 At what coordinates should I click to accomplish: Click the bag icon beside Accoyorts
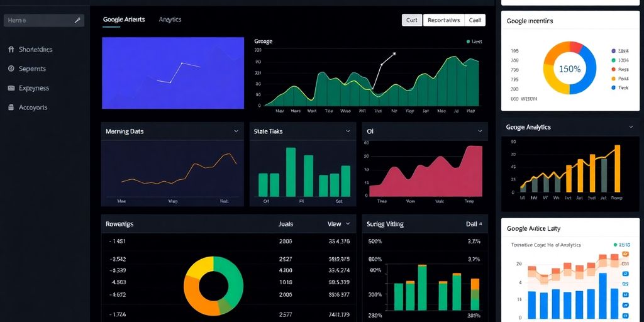click(x=11, y=107)
